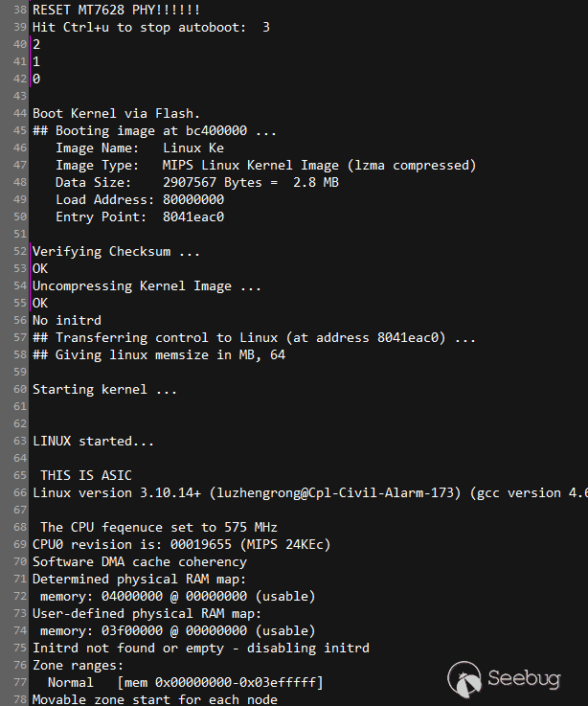This screenshot has height=706, width=588.
Task: Click the "Zone ranges:" line
Action: tap(78, 665)
